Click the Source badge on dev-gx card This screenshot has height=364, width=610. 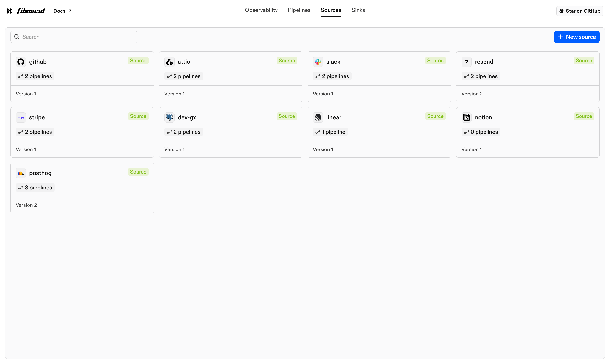(x=287, y=116)
